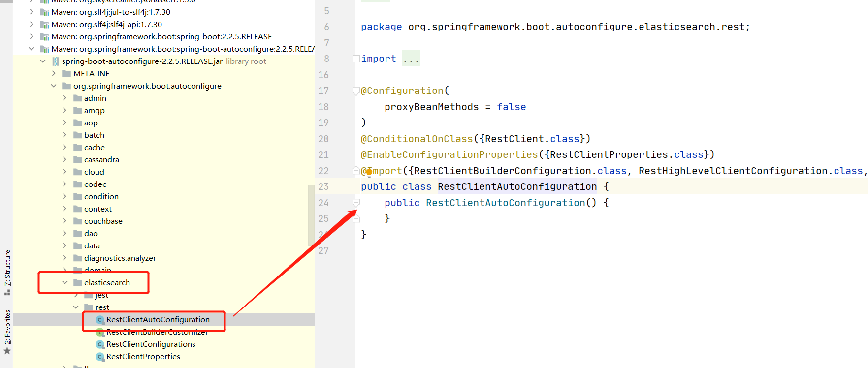Click RestClient reference in @ConditionalOnClass
The image size is (868, 368).
point(514,139)
